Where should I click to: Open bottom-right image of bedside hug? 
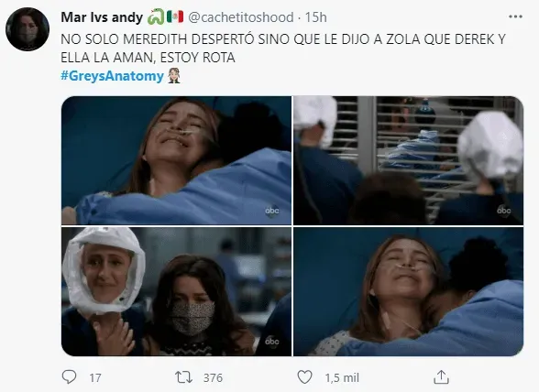coord(409,291)
